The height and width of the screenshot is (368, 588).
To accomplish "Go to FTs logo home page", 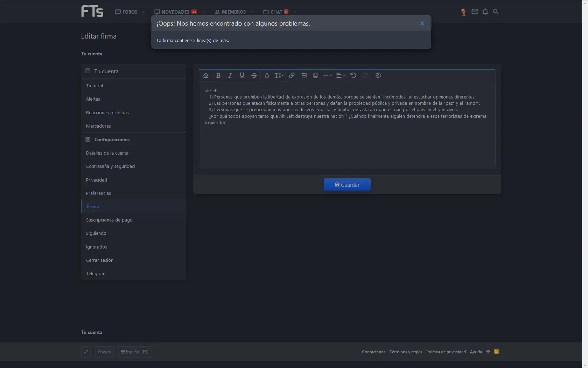I will pos(92,11).
